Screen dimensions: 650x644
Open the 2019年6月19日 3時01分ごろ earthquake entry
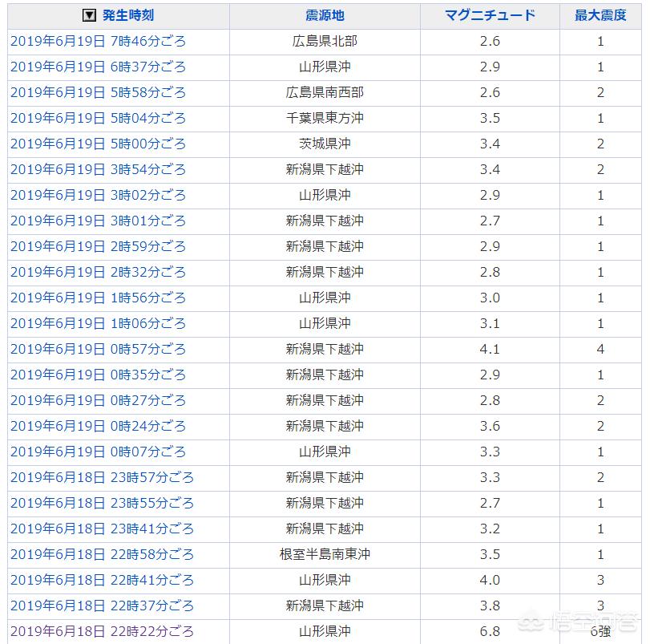click(99, 221)
